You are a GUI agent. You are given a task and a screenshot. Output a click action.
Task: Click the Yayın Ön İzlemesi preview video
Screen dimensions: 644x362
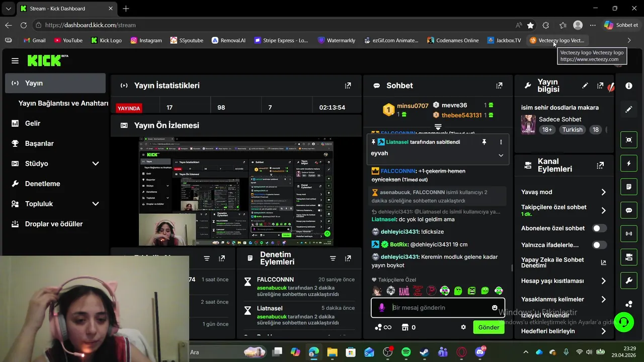236,191
